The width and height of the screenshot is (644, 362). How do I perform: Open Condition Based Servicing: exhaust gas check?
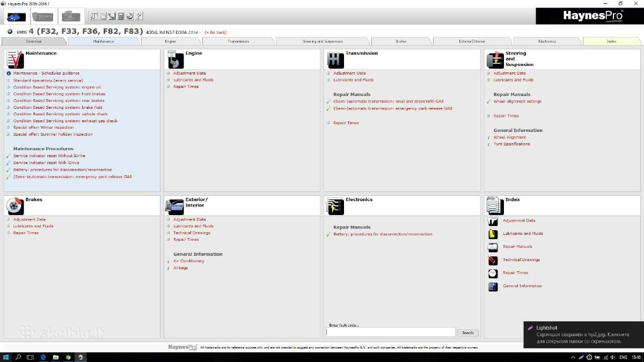point(65,121)
